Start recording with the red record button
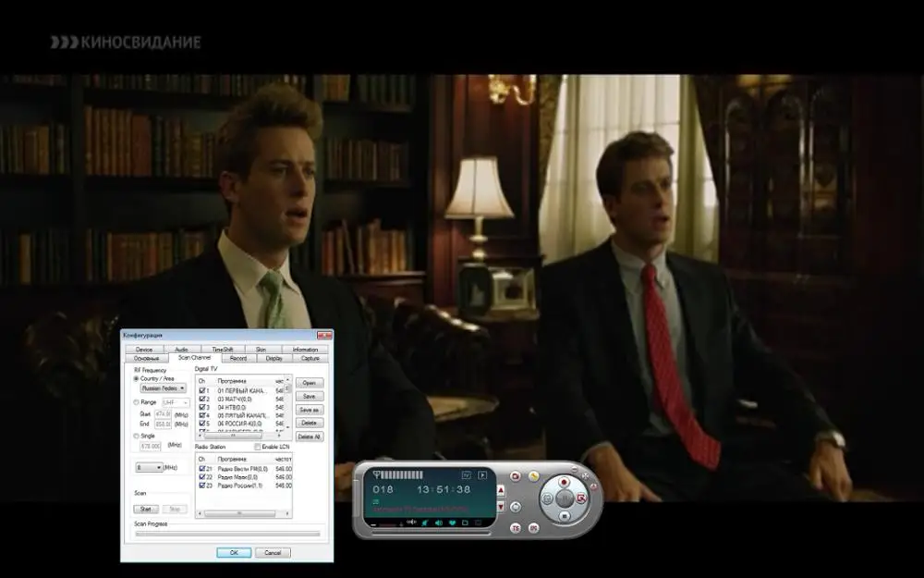Image resolution: width=924 pixels, height=578 pixels. point(564,482)
